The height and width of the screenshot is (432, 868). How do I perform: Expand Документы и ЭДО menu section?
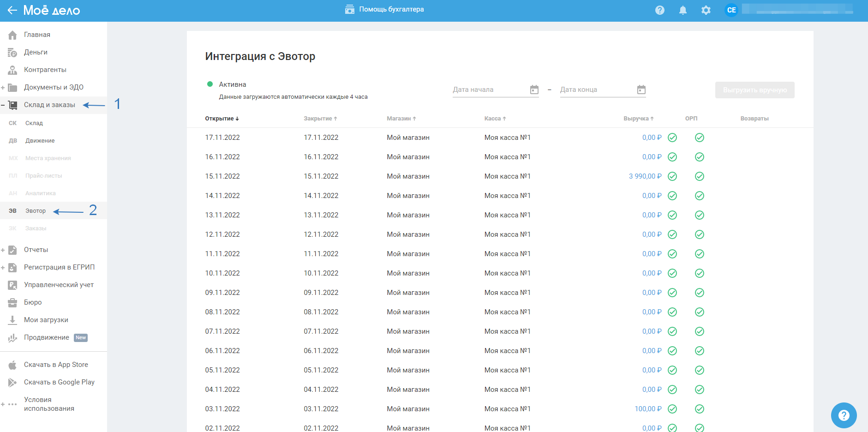(x=3, y=88)
